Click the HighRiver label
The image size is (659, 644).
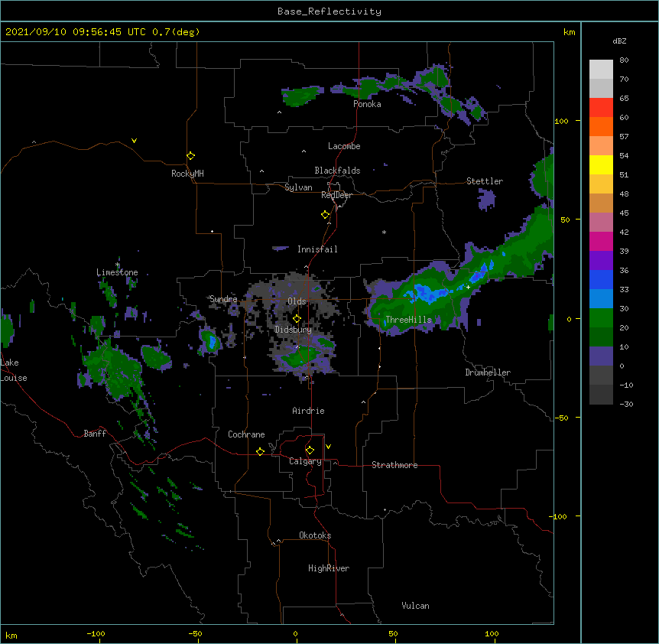[329, 568]
